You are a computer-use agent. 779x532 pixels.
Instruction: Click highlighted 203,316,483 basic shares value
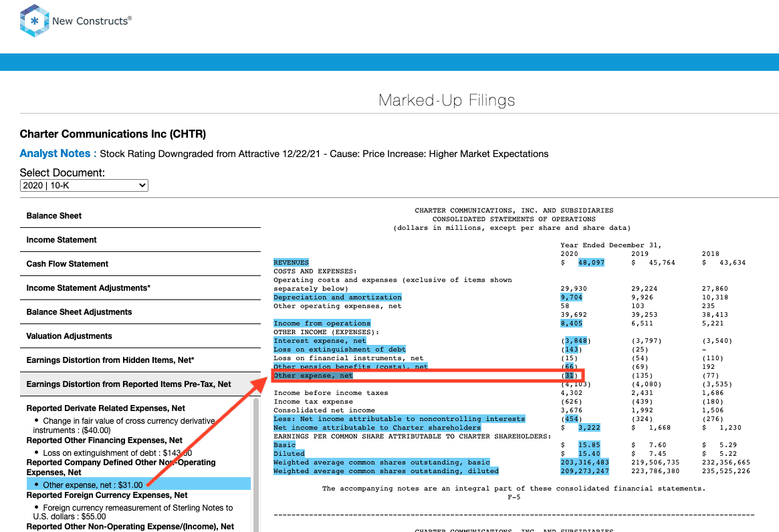[x=584, y=462]
